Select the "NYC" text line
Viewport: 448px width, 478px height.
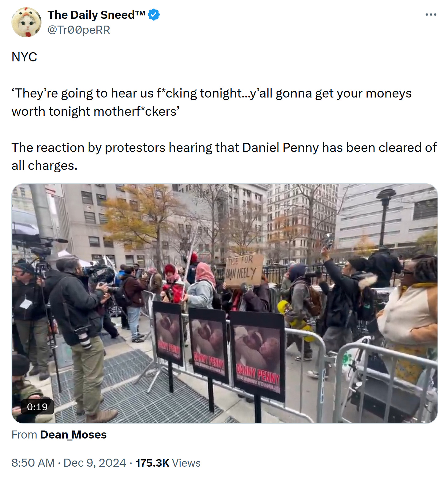point(24,57)
